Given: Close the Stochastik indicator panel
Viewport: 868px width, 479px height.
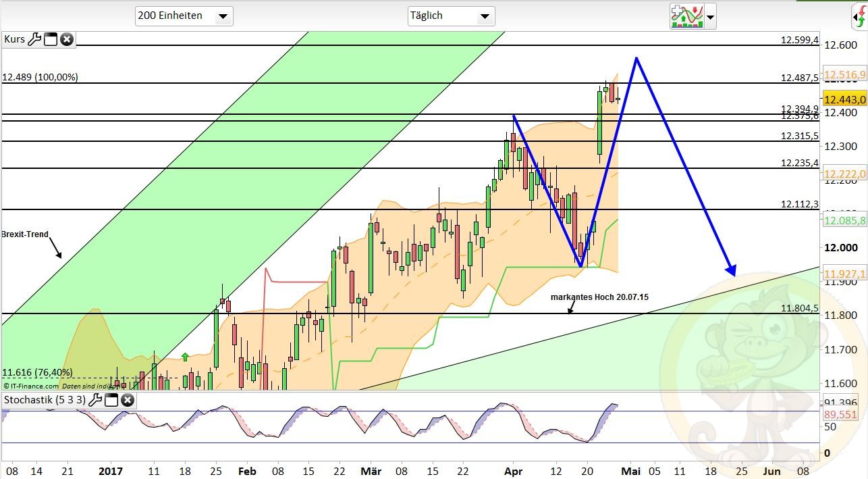Looking at the screenshot, I should tap(127, 400).
